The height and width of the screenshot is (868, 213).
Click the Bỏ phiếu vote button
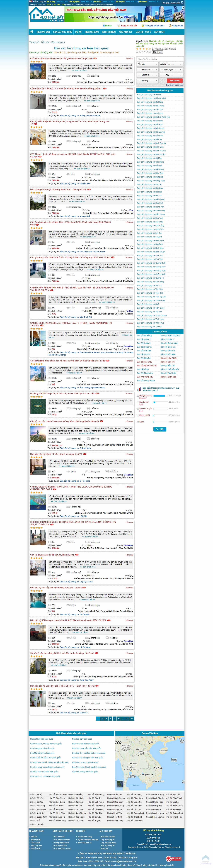pos(160,429)
